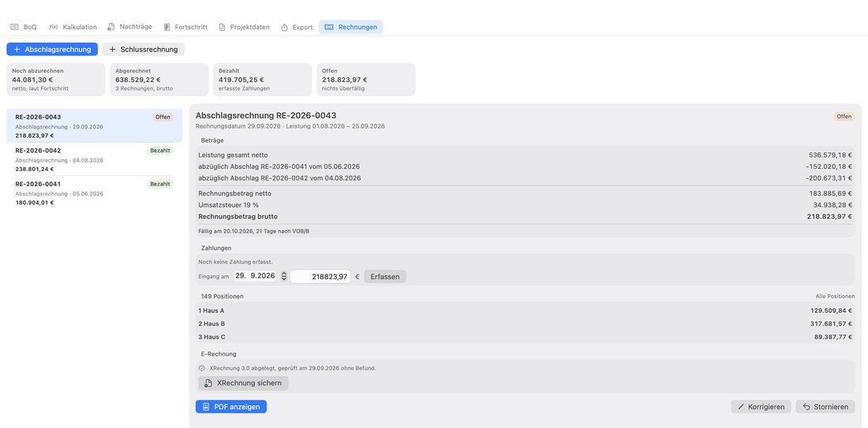Screen dimensions: 868x428
Task: Open the Nachträge tab
Action: [x=129, y=27]
